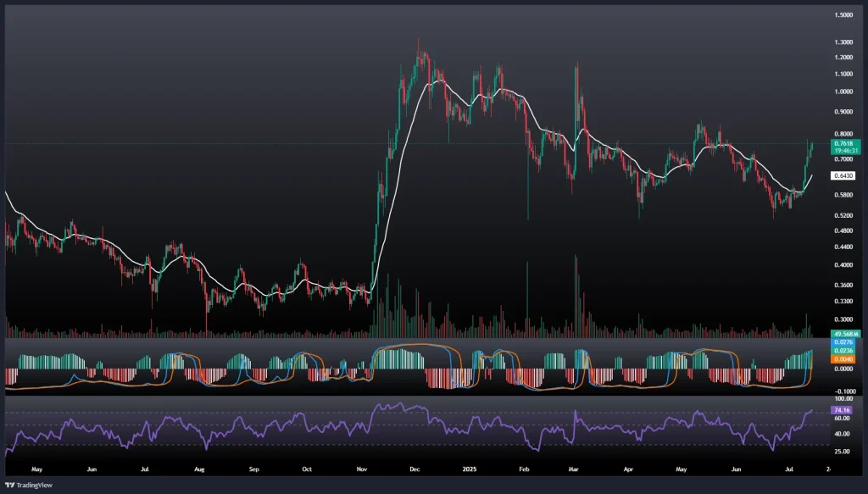The width and height of the screenshot is (868, 494).
Task: Click the 1.5000 level on the price scale
Action: pyautogui.click(x=843, y=15)
